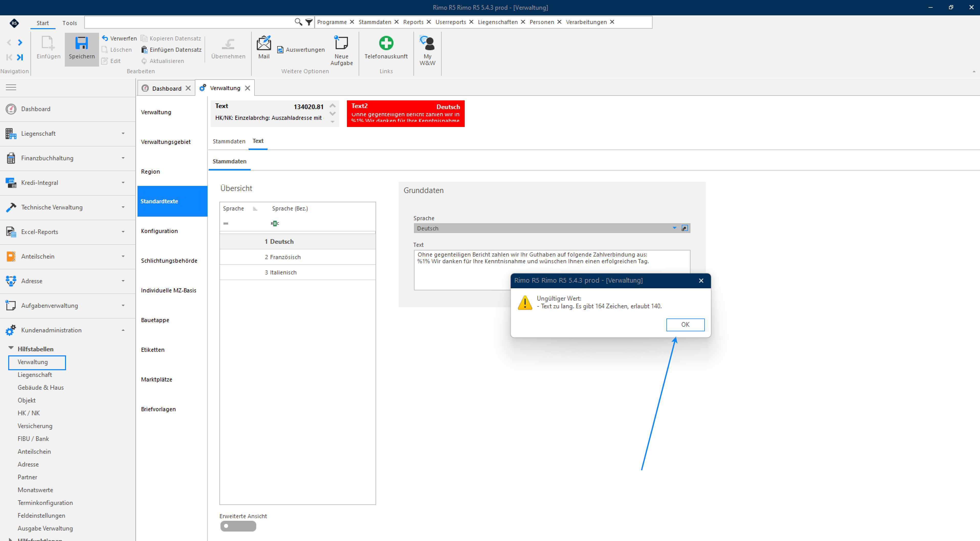Switch to the Tools ribbon tab
980x541 pixels.
pyautogui.click(x=70, y=23)
